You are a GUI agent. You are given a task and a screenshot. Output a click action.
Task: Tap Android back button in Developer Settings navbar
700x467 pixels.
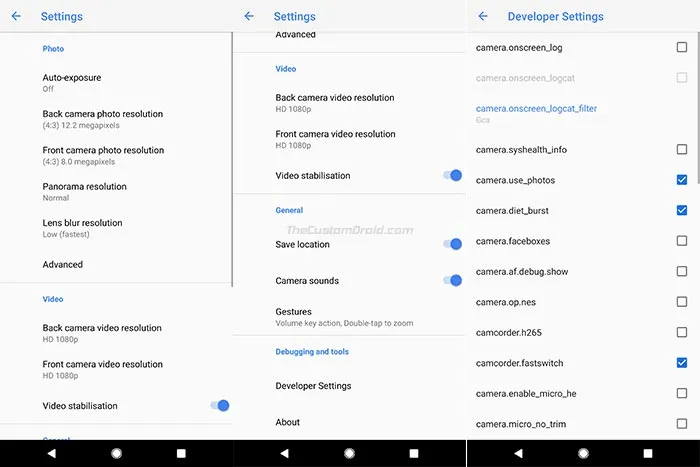[x=518, y=453]
